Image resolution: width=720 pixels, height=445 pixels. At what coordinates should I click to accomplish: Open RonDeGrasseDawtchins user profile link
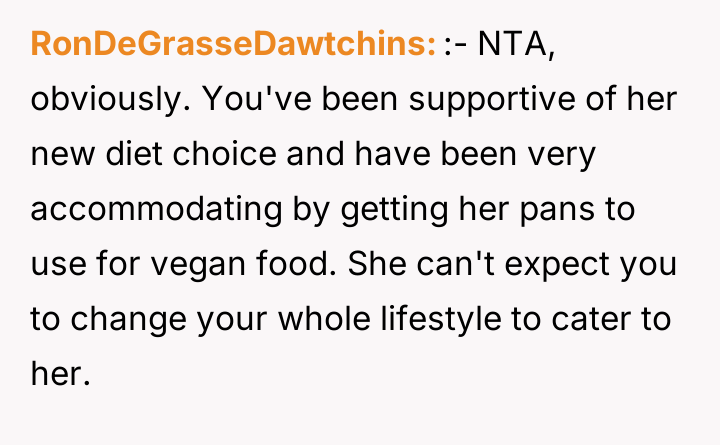tap(233, 44)
